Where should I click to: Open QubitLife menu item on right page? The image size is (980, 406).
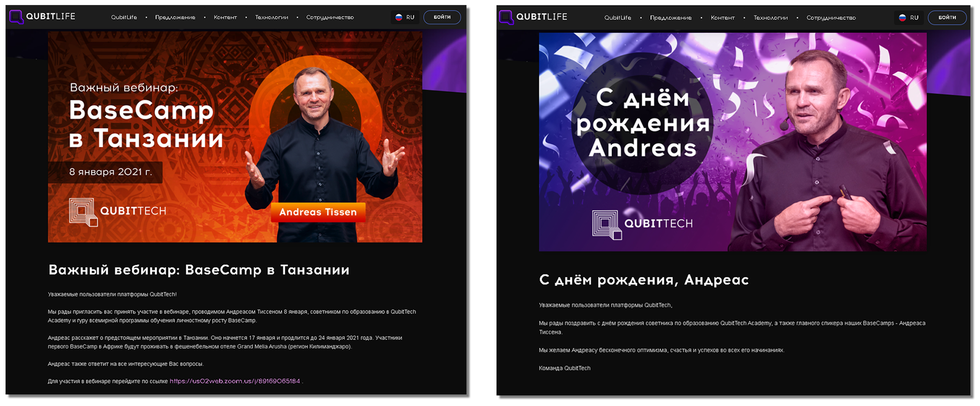coord(618,18)
